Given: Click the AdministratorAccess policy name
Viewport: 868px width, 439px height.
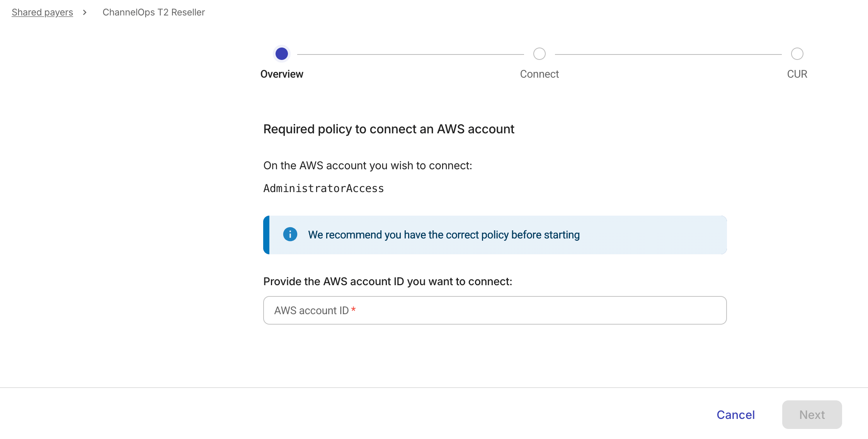Looking at the screenshot, I should pos(323,189).
